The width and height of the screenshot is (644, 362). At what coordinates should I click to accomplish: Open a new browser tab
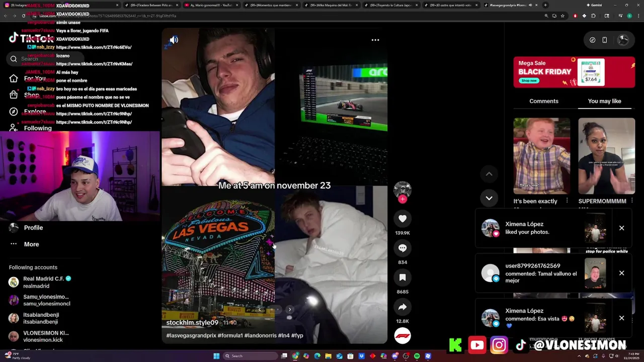pyautogui.click(x=545, y=5)
